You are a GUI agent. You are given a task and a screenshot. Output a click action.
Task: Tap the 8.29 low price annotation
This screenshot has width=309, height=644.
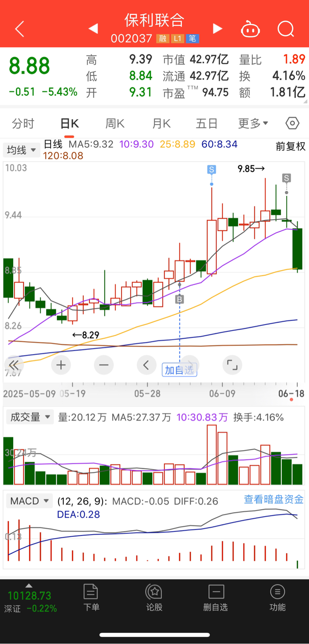86,335
